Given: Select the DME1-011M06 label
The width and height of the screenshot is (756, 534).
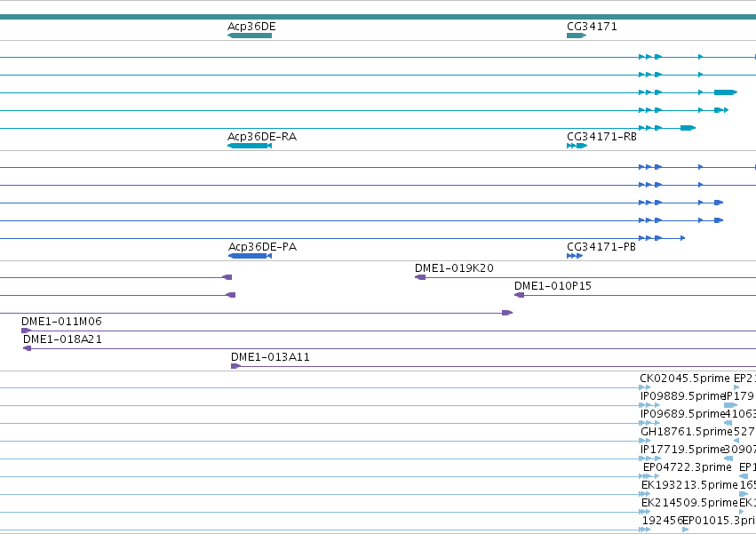Looking at the screenshot, I should (x=61, y=322).
